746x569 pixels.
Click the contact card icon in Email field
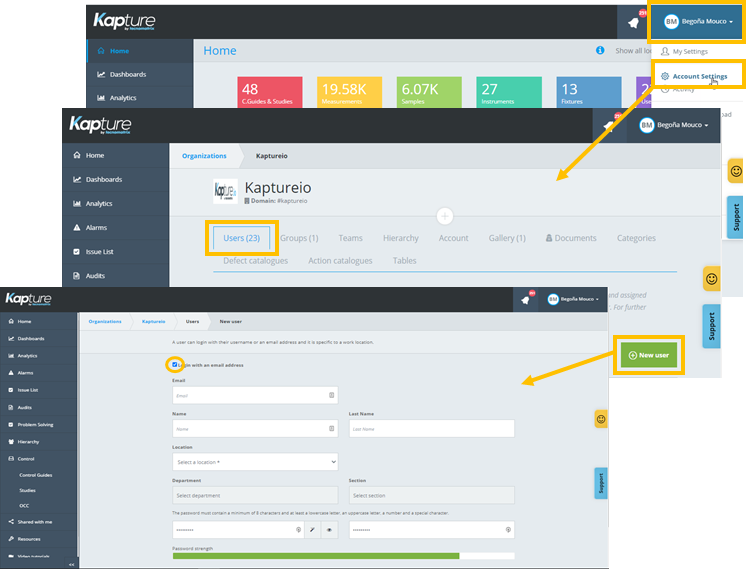click(x=332, y=395)
